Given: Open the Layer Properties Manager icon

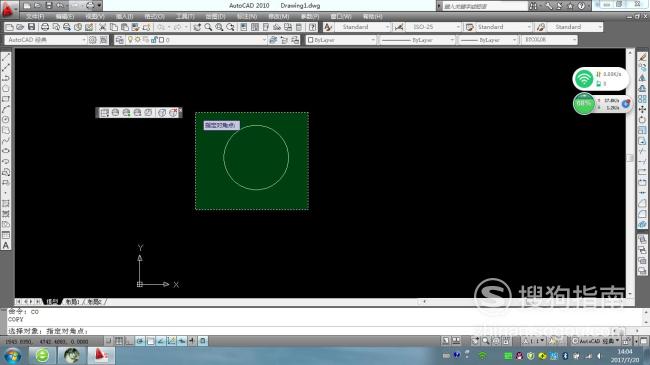Looking at the screenshot, I should pos(119,40).
